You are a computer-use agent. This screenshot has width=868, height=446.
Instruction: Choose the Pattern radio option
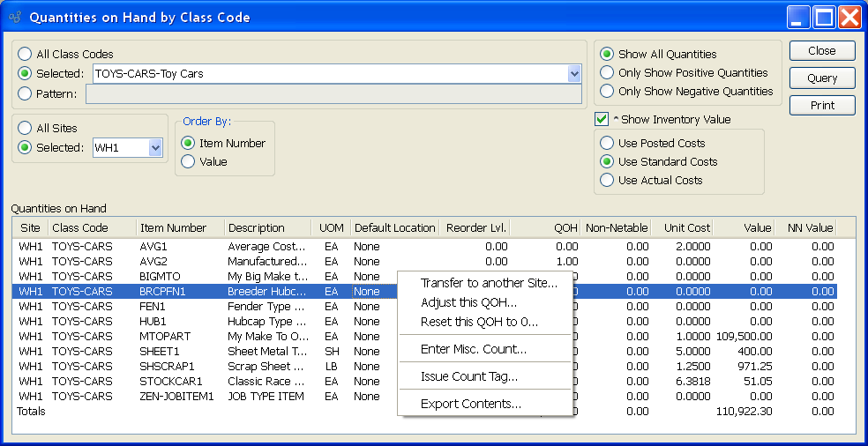click(x=25, y=93)
